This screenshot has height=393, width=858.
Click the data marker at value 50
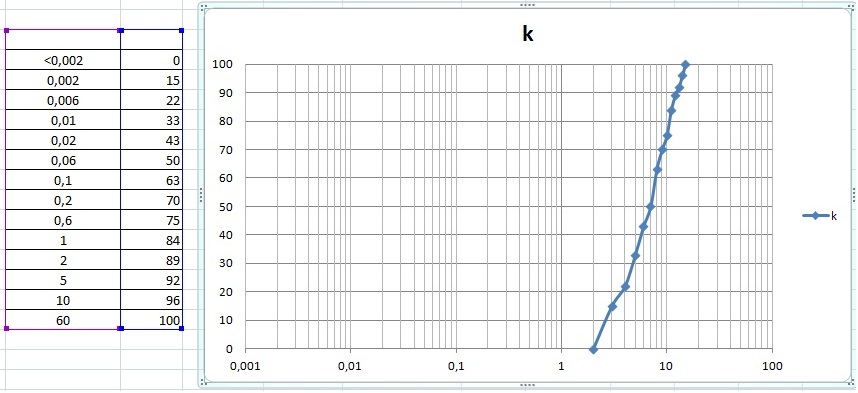point(651,207)
